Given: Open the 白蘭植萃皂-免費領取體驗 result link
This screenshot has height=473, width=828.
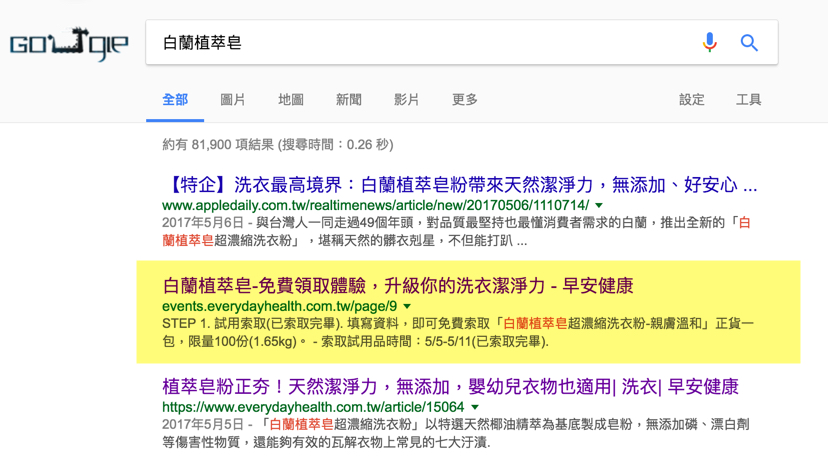Looking at the screenshot, I should 397,286.
